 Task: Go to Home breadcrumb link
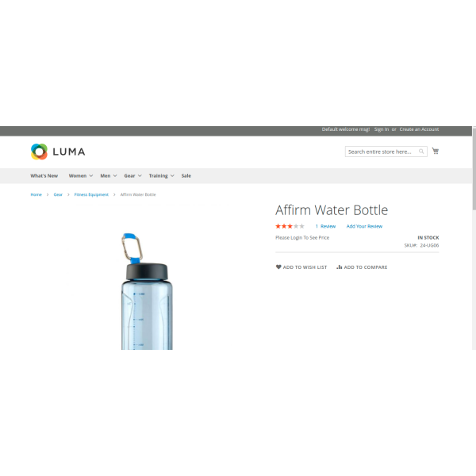[36, 194]
